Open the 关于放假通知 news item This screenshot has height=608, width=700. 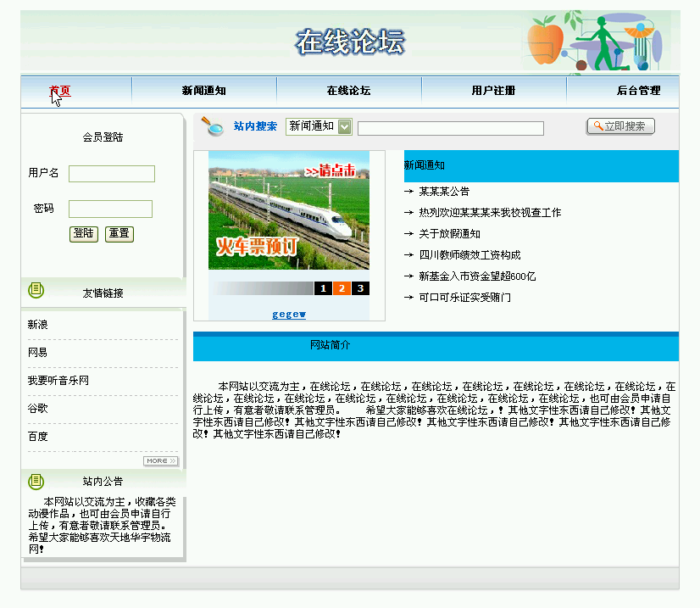coord(449,234)
